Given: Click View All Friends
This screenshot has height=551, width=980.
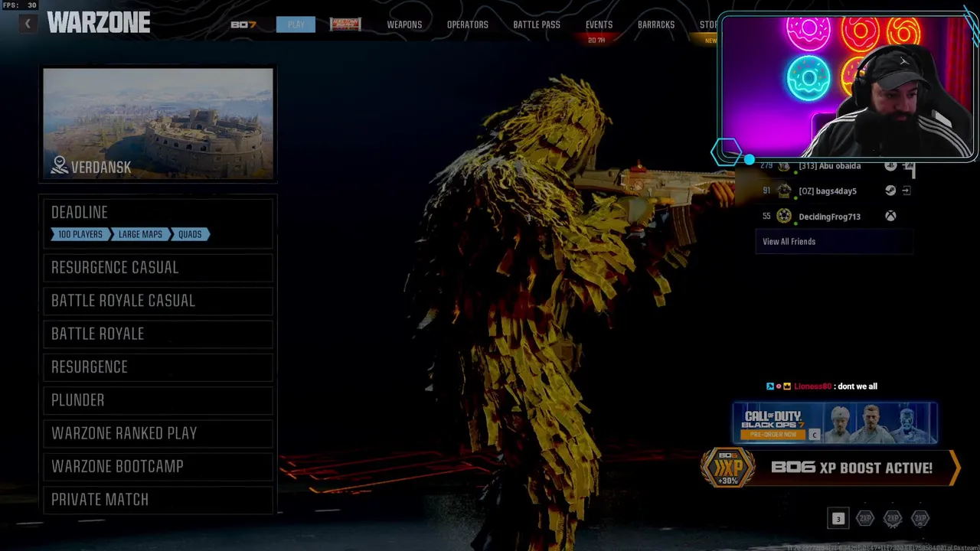Looking at the screenshot, I should (x=834, y=242).
